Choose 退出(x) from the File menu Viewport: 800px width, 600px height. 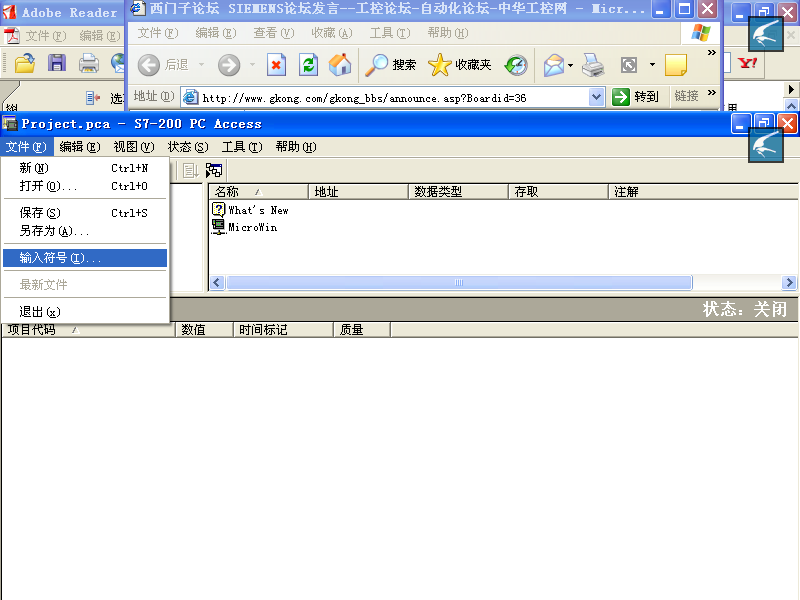point(85,312)
